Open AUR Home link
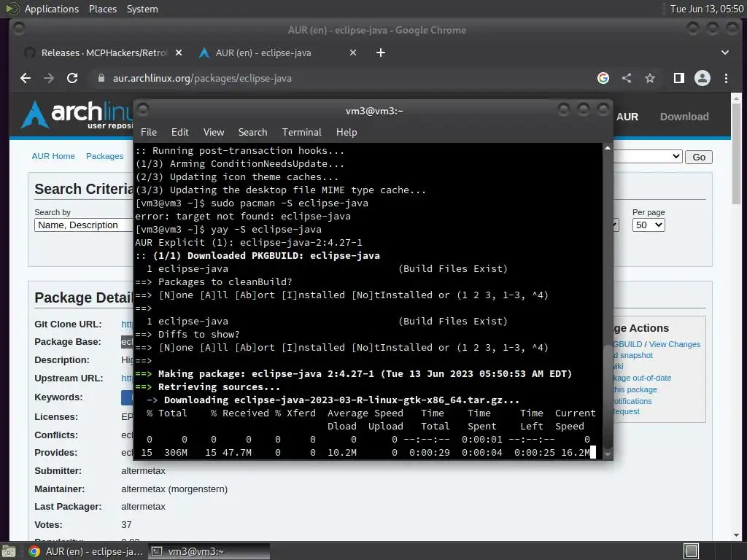This screenshot has width=747, height=560. 53,156
